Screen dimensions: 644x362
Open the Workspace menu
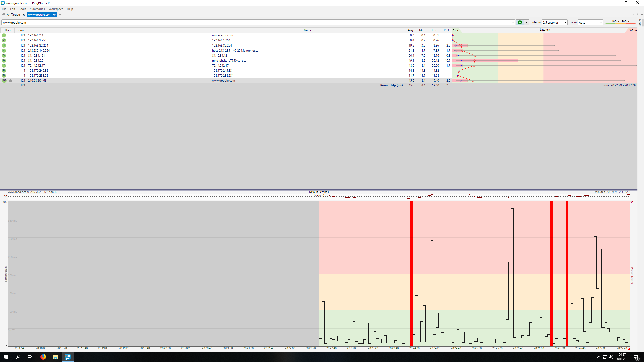point(56,9)
